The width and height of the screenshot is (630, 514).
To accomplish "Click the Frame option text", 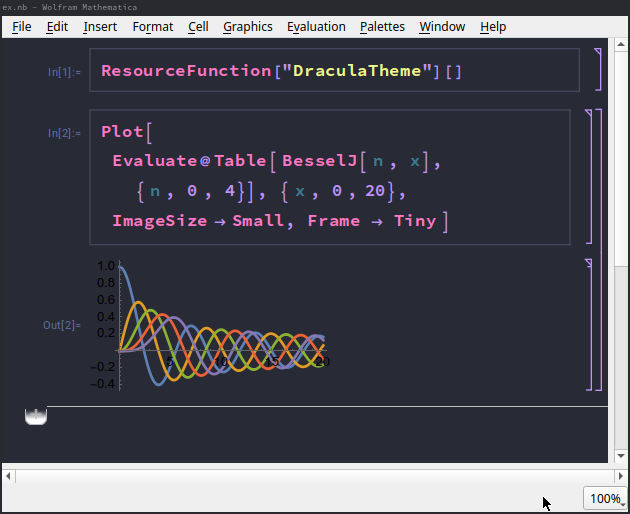I will [334, 221].
